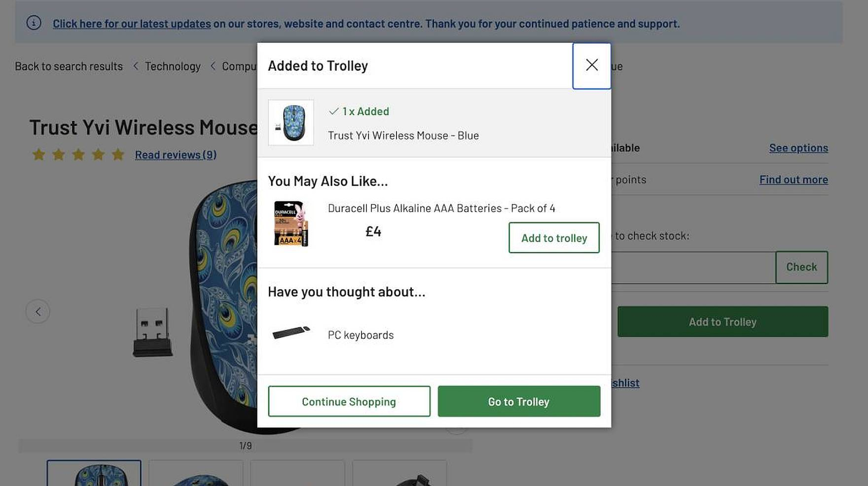Open the Duracell AAA batteries product image
The image size is (868, 486).
[291, 224]
